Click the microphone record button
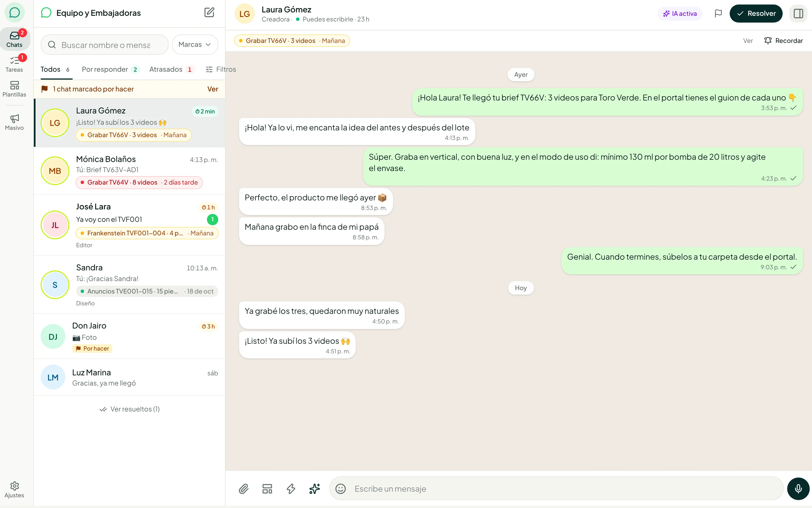Viewport: 812px width, 508px height. click(798, 489)
